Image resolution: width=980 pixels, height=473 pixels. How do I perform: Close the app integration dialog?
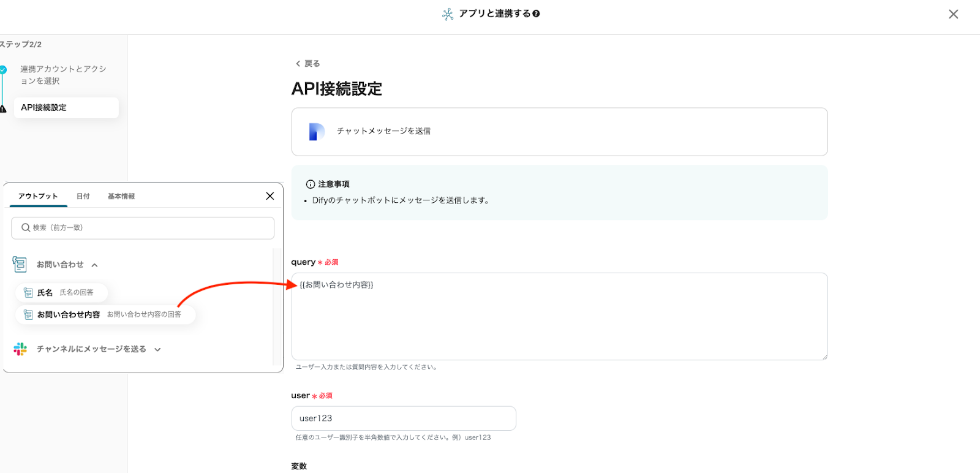pyautogui.click(x=953, y=14)
